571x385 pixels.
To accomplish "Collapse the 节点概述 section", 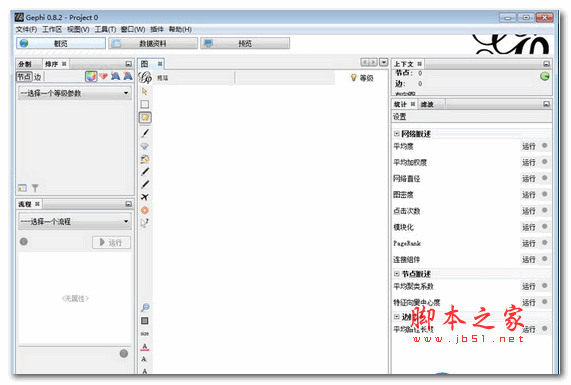I will tap(397, 273).
